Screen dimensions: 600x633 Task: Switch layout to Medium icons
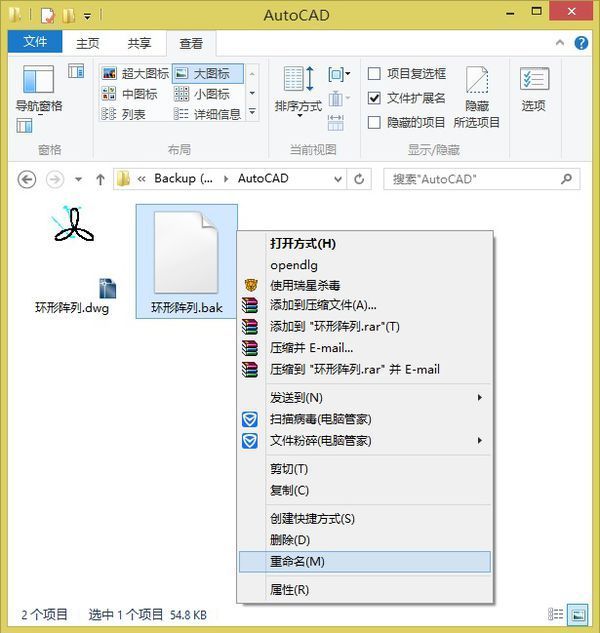(130, 94)
